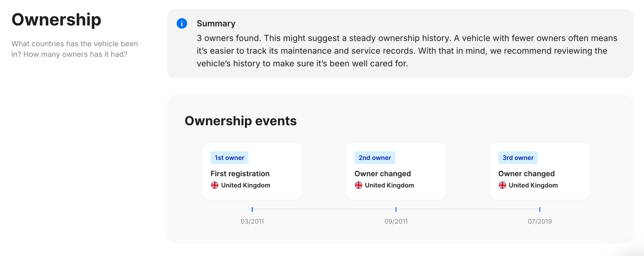
Task: Click the blue info icon beside Summary
Action: [x=182, y=23]
